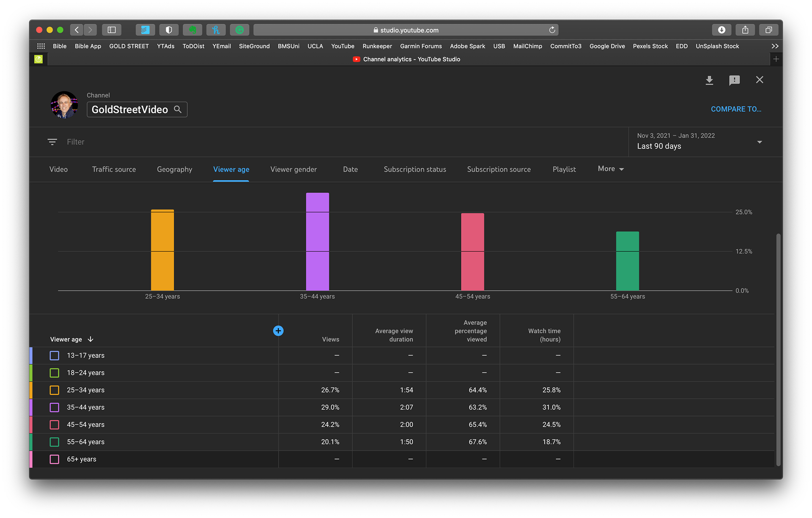
Task: Open the Viewer gender tab
Action: [294, 169]
